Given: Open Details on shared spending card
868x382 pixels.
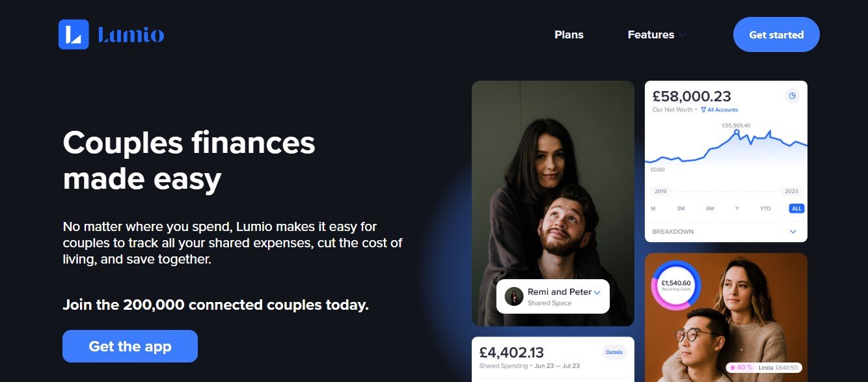Looking at the screenshot, I should pos(614,352).
